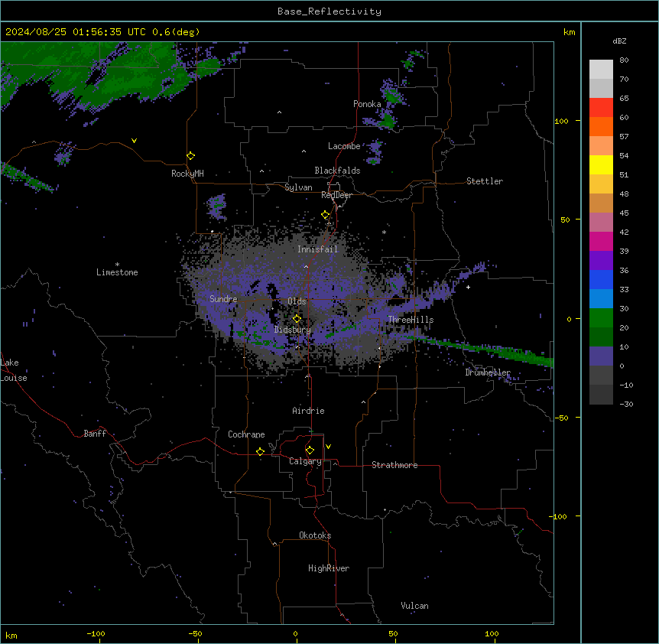This screenshot has height=644, width=659.
Task: Click the Airdrie city label
Action: click(x=309, y=411)
